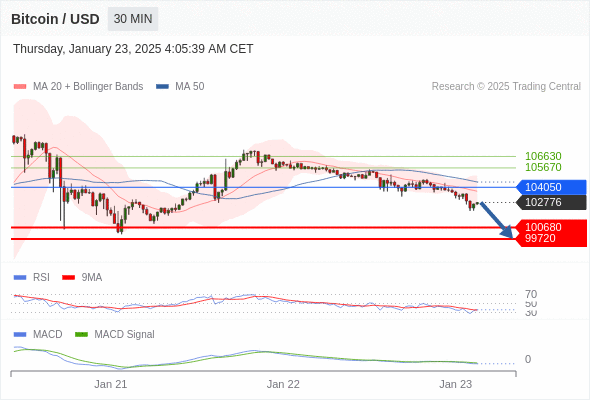
Task: Click the RSI legend label
Action: [41, 278]
